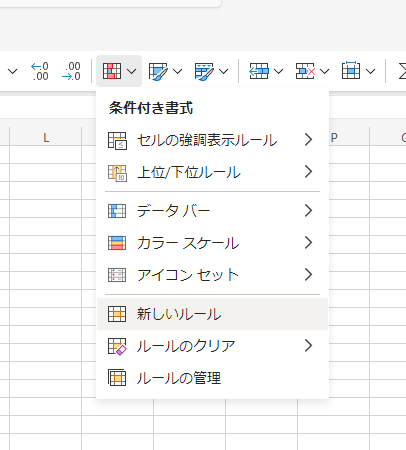Click the 新しいルール icon
The image size is (406, 450).
117,314
